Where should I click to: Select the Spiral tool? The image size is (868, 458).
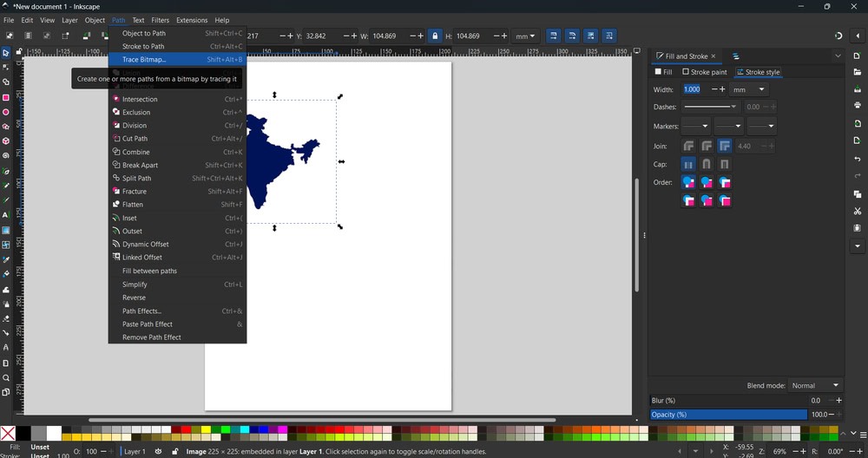(5, 156)
